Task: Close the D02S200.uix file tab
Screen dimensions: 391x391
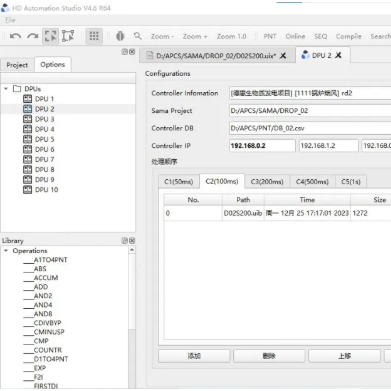Action: click(283, 56)
